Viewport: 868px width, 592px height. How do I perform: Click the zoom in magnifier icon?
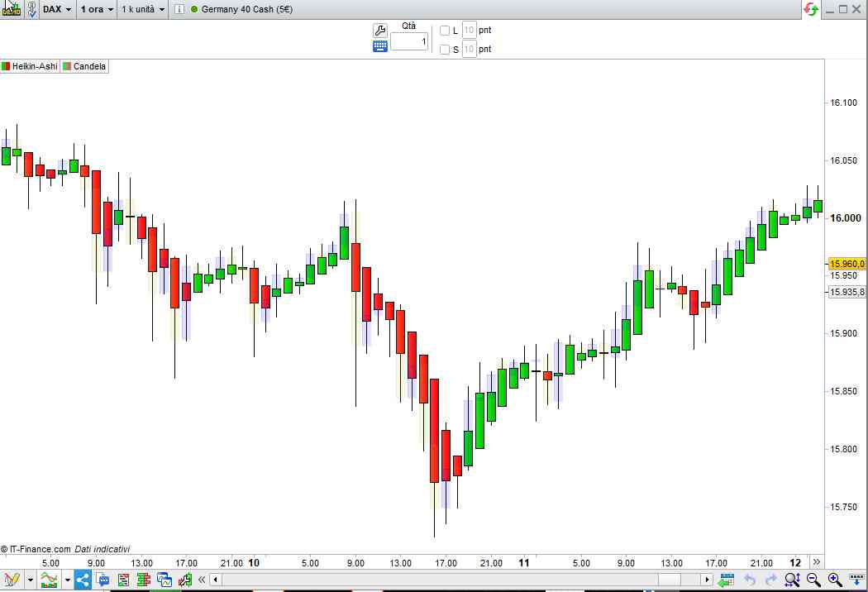[x=835, y=580]
